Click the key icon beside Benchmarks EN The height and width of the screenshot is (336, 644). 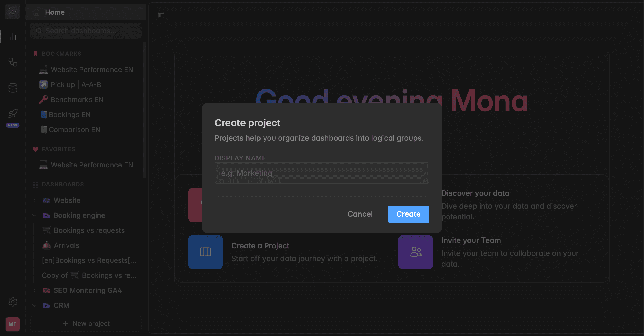(43, 99)
